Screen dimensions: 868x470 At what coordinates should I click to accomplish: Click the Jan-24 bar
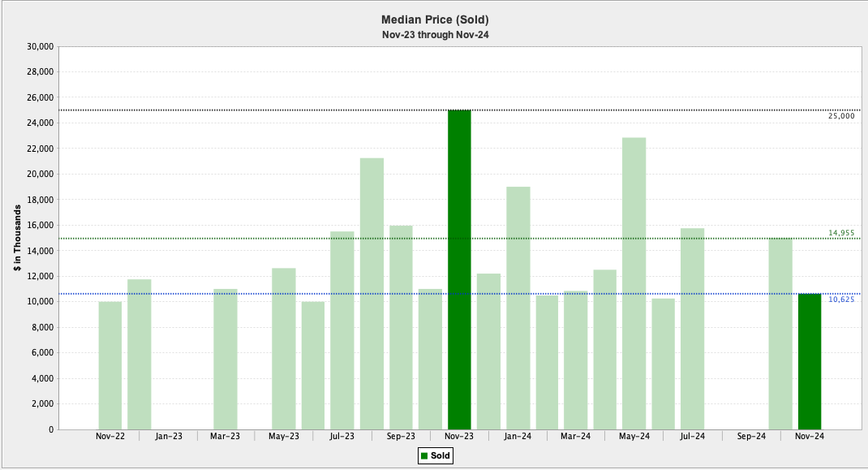pos(518,308)
